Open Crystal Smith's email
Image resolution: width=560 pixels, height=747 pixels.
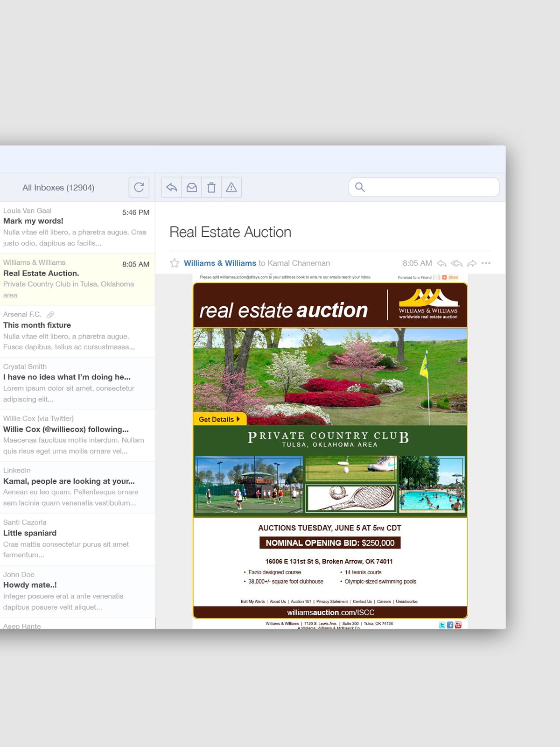(77, 383)
